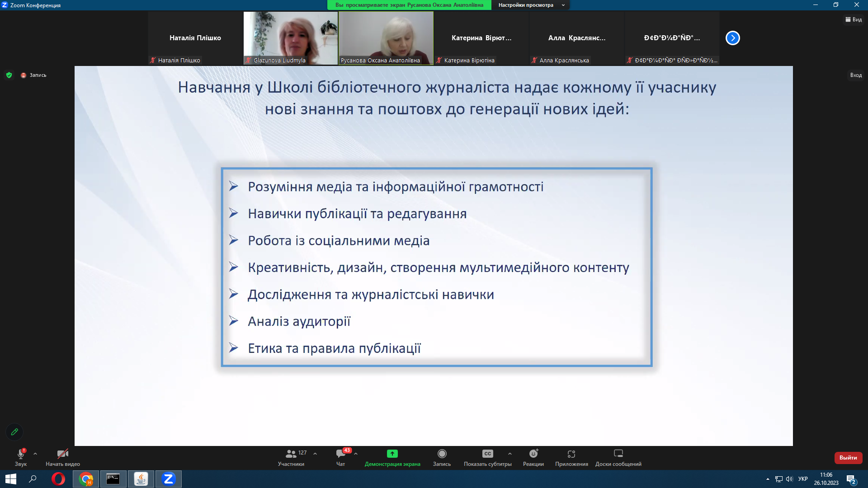The height and width of the screenshot is (488, 868).
Task: Open the Чат panel with 43 unread
Action: pos(341,457)
